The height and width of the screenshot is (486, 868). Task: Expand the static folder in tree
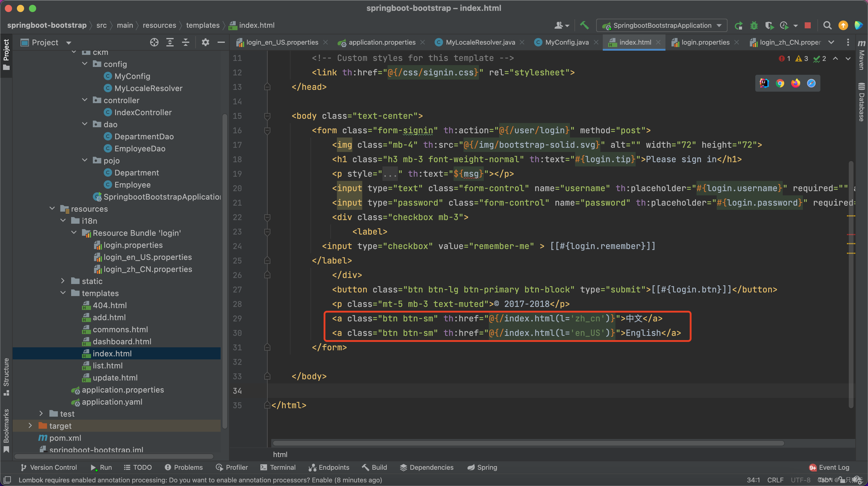pos(63,281)
